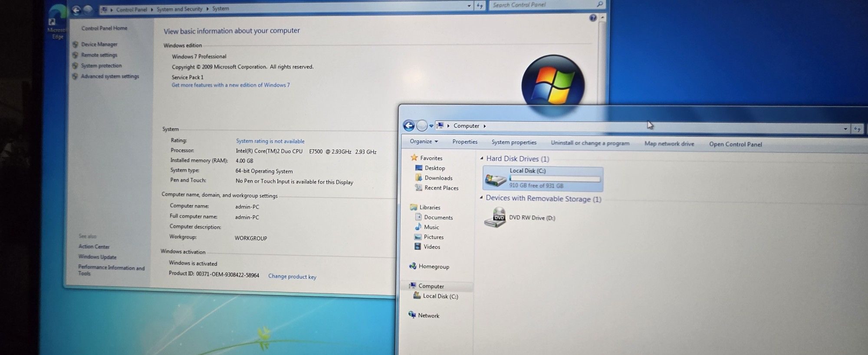Select Homegroup in navigation pane

[x=434, y=267]
